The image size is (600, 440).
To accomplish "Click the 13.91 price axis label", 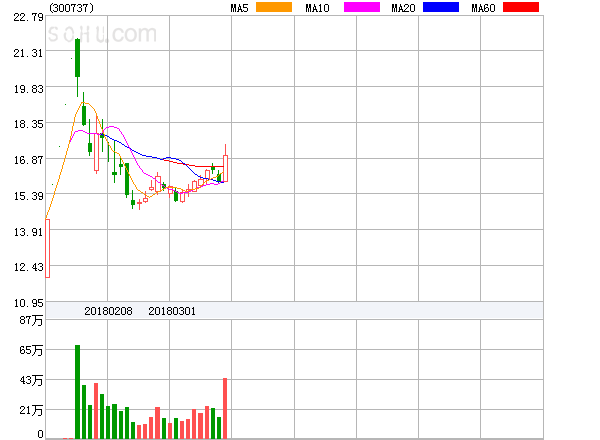I will (29, 232).
